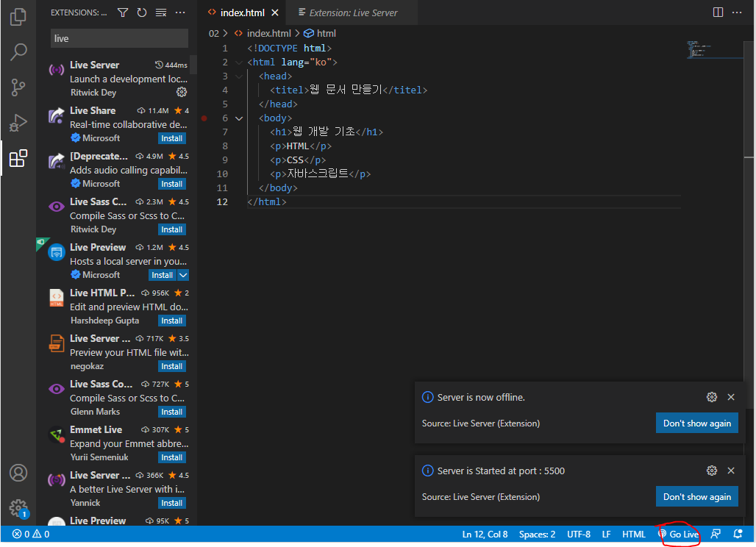Change end of line sequence LF
756x547 pixels.
pos(606,534)
